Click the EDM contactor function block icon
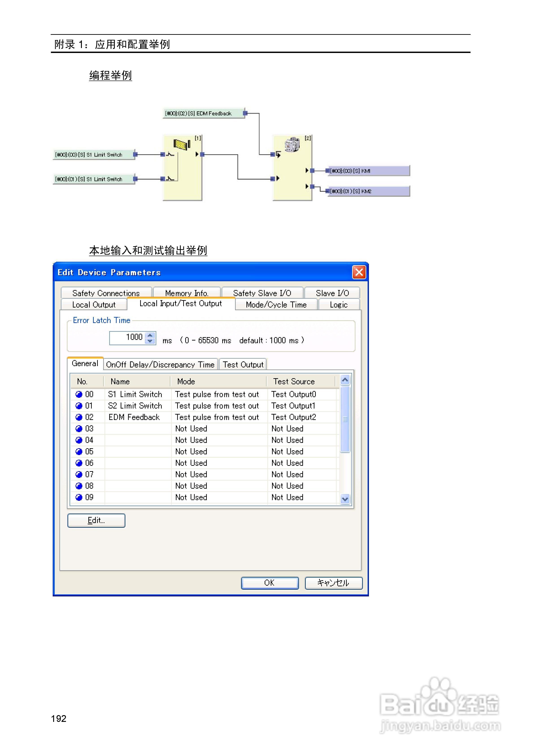 pos(292,145)
